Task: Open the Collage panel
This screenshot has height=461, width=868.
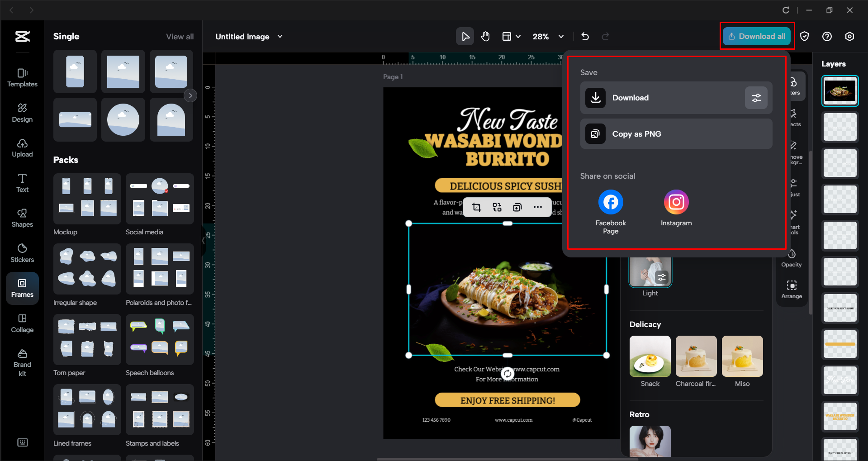Action: click(22, 323)
